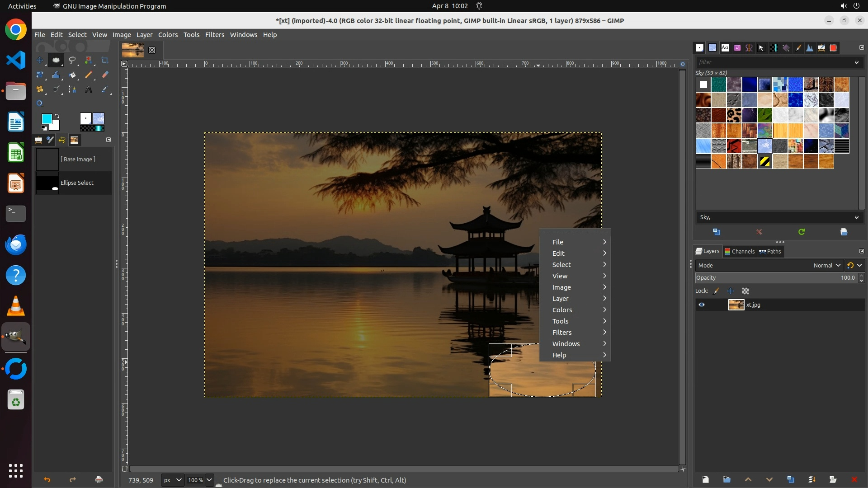Click the cyan foreground color swatch
868x488 pixels.
(x=47, y=119)
